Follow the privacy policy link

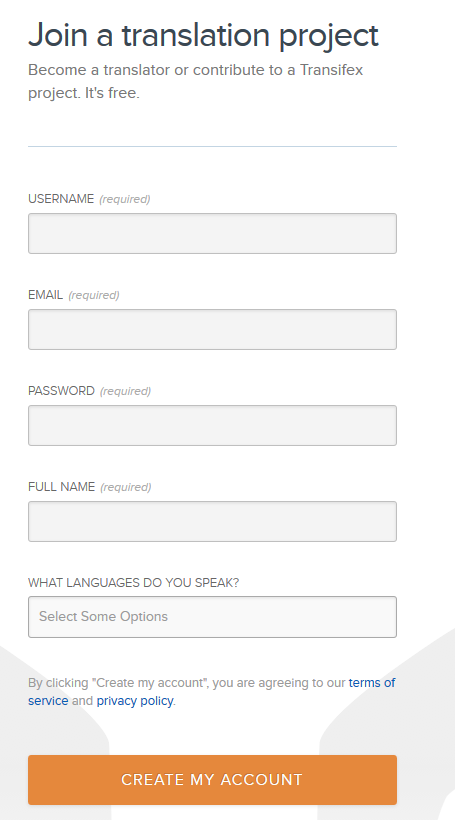pos(135,701)
